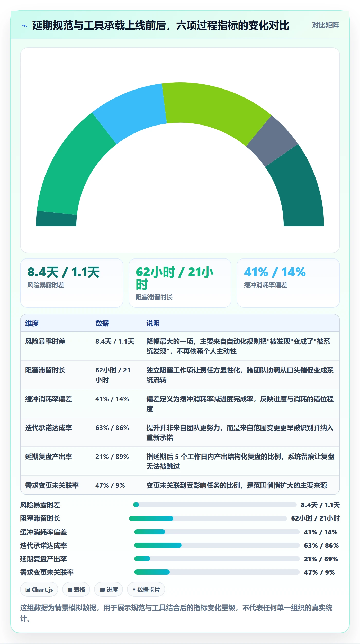Image resolution: width=360 pixels, height=644 pixels.
Task: Click the bar icon on the 进度 chip
Action: coord(102,590)
